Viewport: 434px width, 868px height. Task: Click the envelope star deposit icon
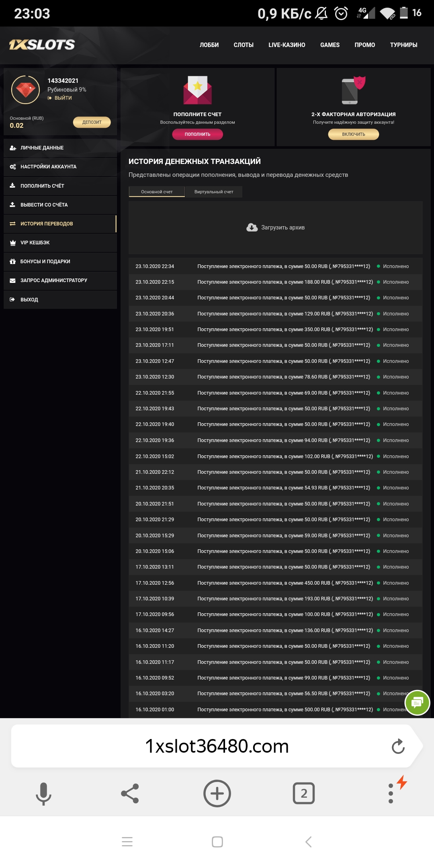[x=198, y=90]
